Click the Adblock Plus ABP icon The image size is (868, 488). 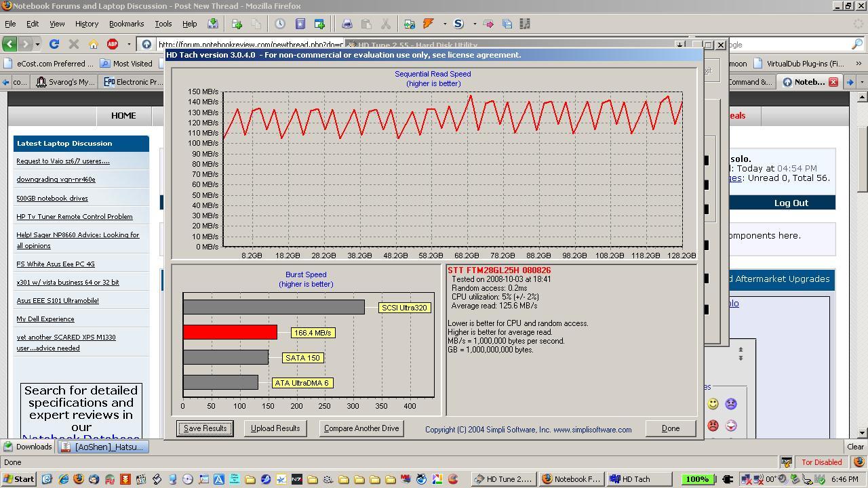pos(113,44)
